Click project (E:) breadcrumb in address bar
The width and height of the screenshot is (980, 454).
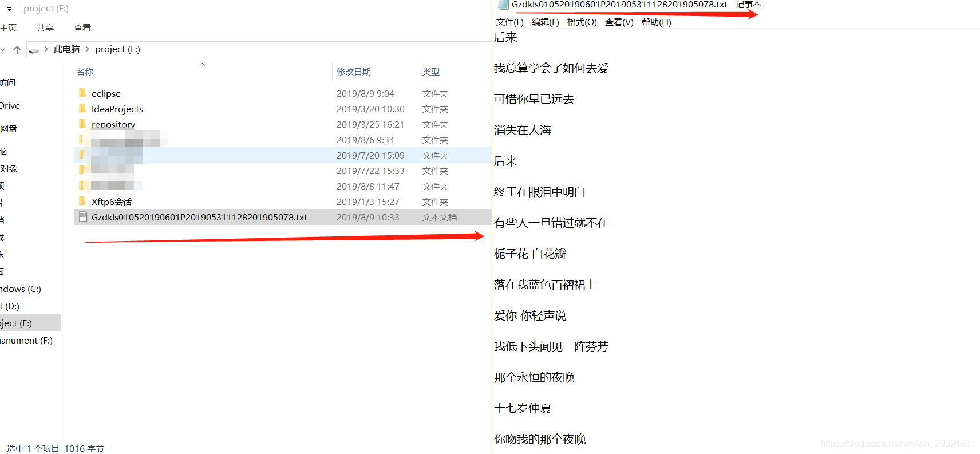tap(117, 49)
